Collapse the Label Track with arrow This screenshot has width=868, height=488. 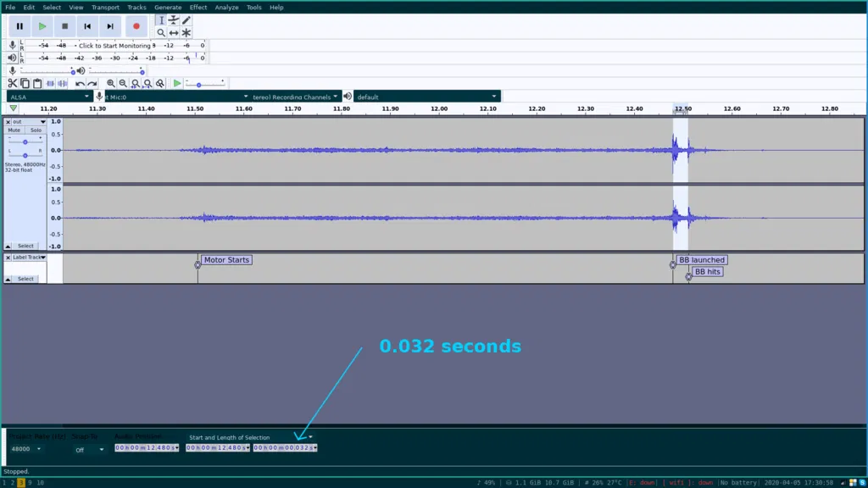click(8, 279)
